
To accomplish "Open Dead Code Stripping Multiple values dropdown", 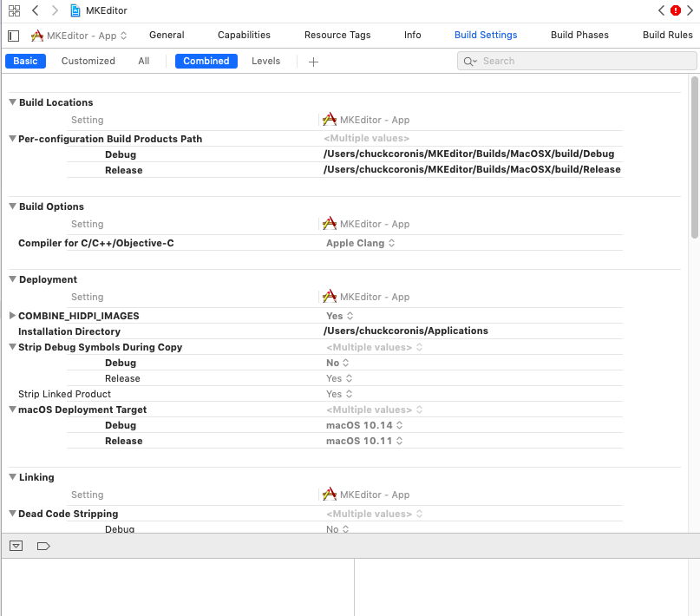I will (x=374, y=514).
